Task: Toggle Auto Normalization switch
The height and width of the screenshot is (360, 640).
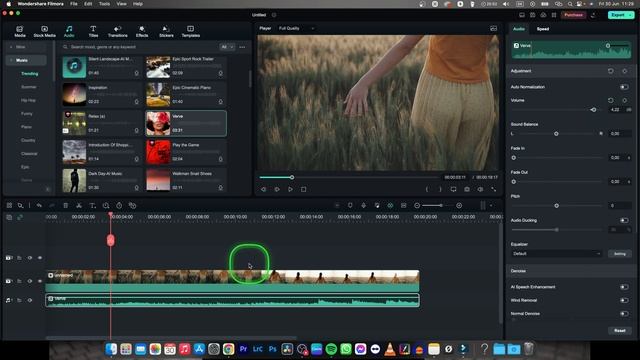Action: point(624,87)
